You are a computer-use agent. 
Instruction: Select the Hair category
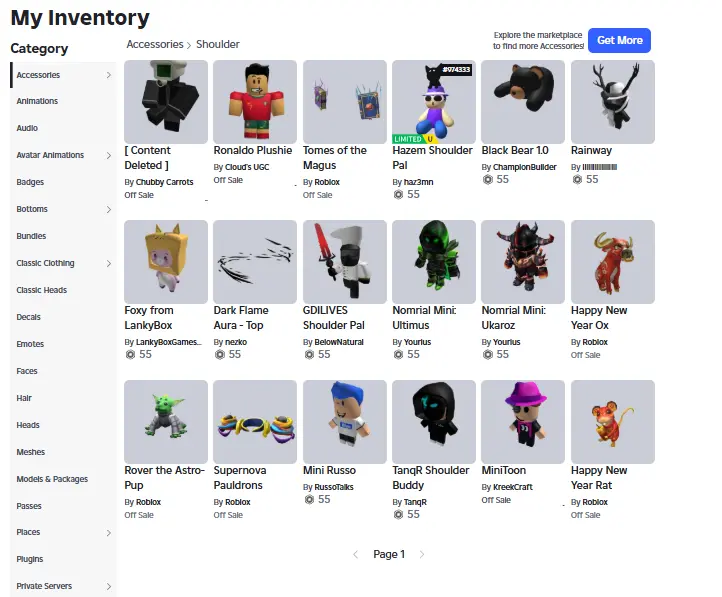tap(24, 398)
